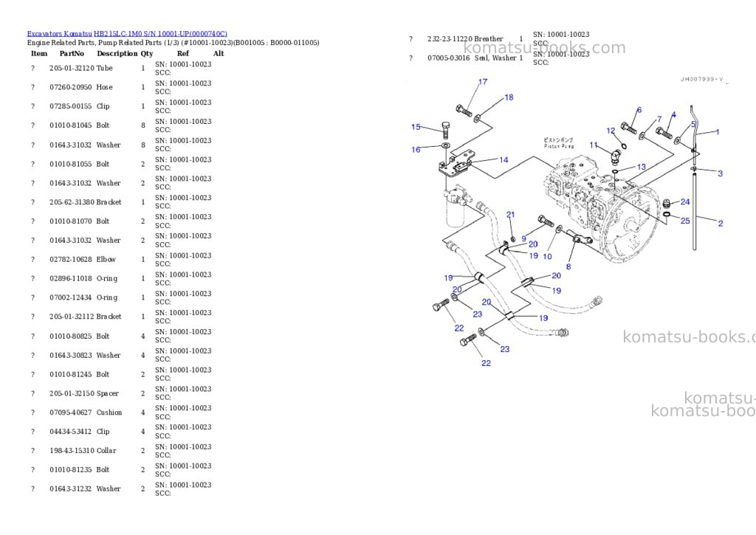Image resolution: width=756 pixels, height=535 pixels.
Task: Click the Description column header
Action: click(x=117, y=53)
